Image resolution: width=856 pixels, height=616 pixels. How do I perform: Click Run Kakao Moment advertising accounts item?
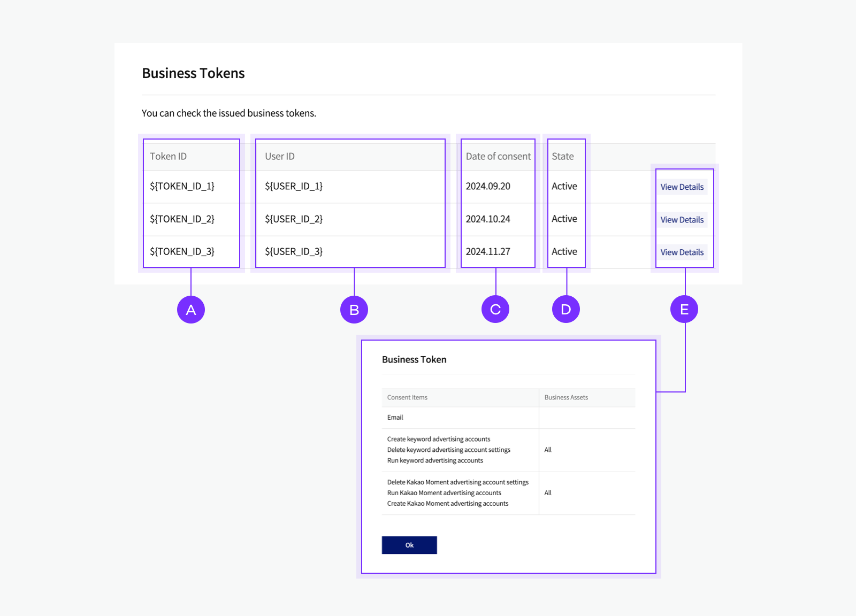click(x=444, y=492)
